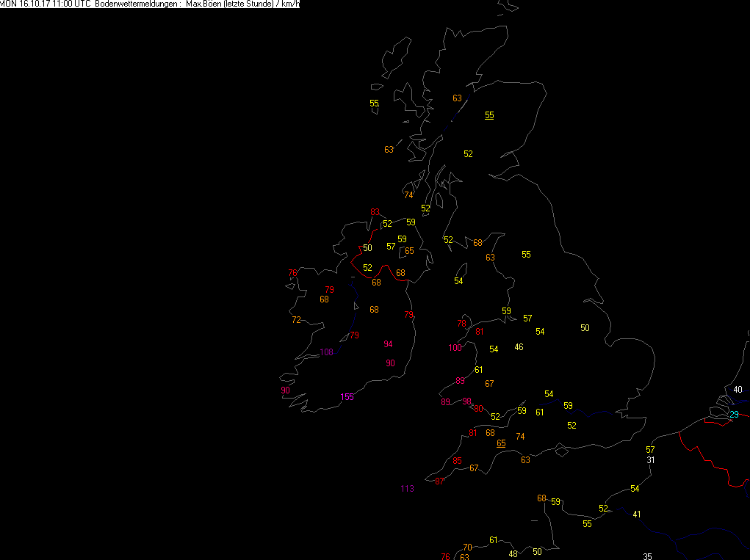Select the orange 72 value on Irish west coast
Viewport: 750px width, 560px height.
pos(296,320)
